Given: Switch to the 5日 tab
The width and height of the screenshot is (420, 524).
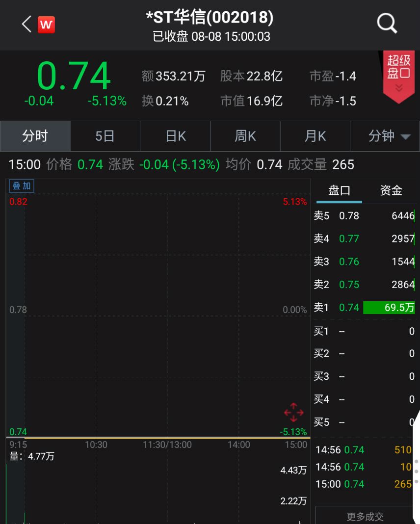Looking at the screenshot, I should pos(105,136).
